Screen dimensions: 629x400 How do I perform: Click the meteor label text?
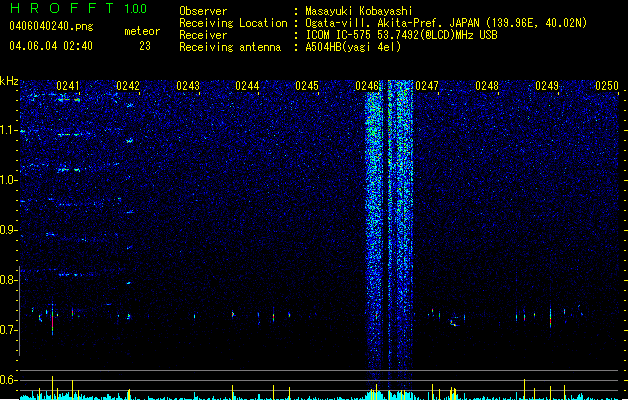tap(142, 31)
